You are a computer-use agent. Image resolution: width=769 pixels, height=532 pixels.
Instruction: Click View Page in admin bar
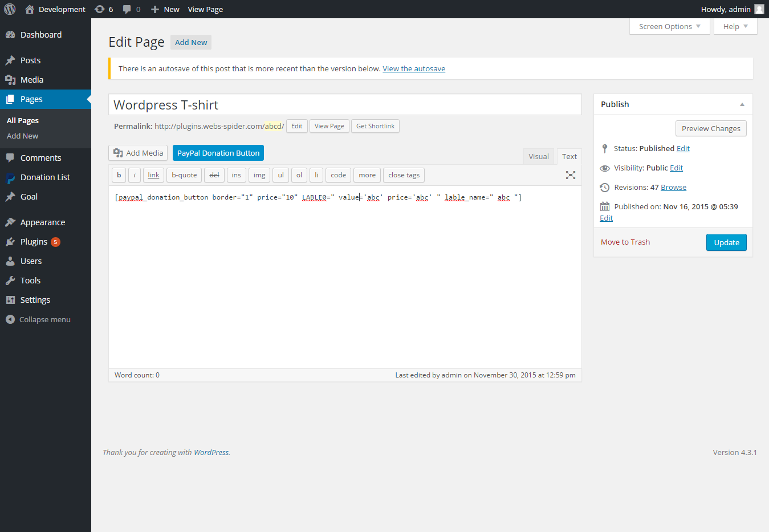pos(205,9)
